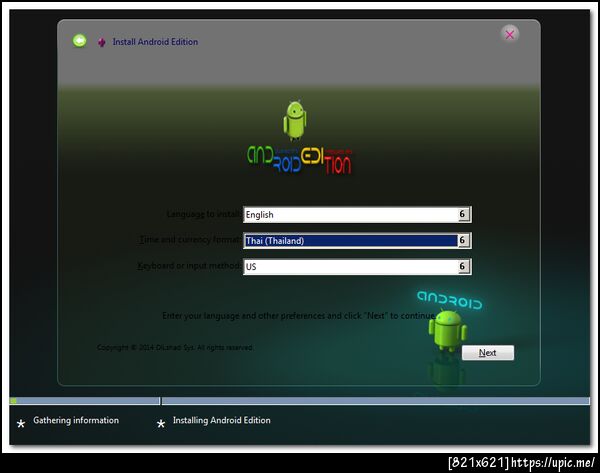This screenshot has height=473, width=600.
Task: Click the Language to install label
Action: coord(205,214)
